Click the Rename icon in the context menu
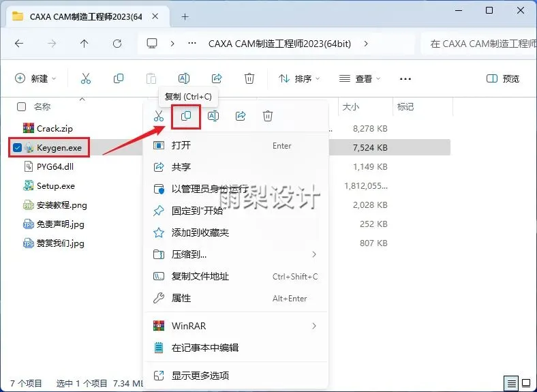Screen dimensions: 537x392 213,116
